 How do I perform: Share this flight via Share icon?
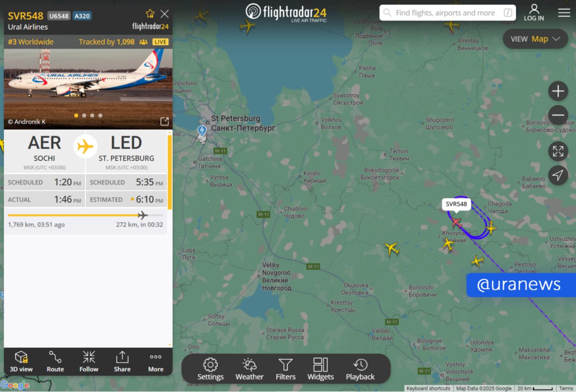[x=122, y=361]
